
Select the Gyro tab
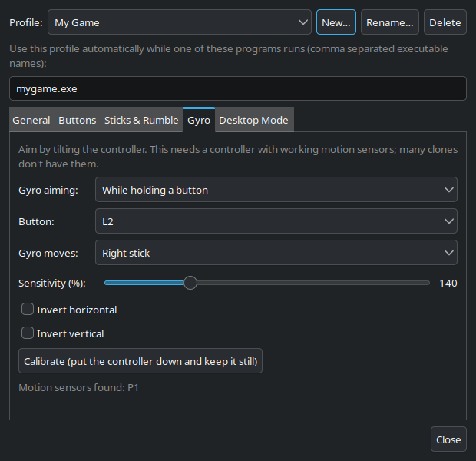point(199,120)
